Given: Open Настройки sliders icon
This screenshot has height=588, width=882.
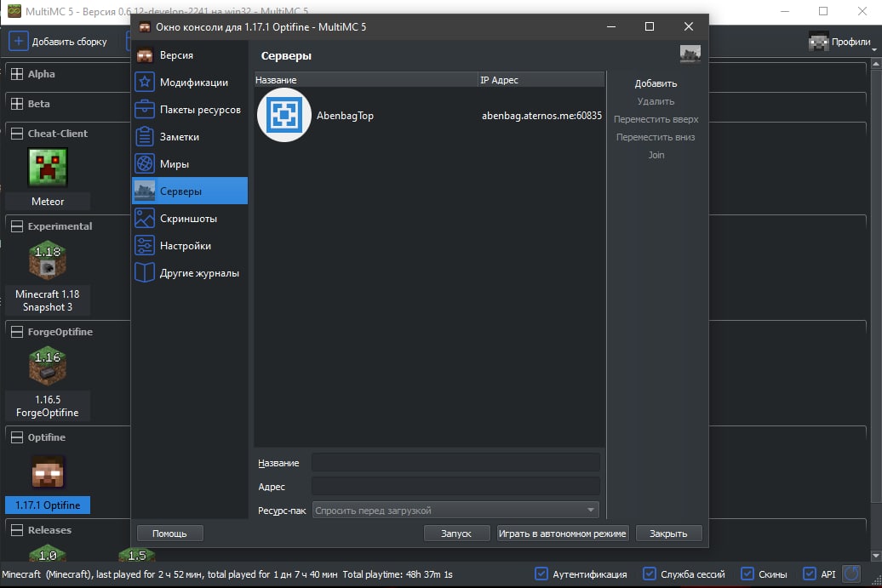Looking at the screenshot, I should coord(145,246).
